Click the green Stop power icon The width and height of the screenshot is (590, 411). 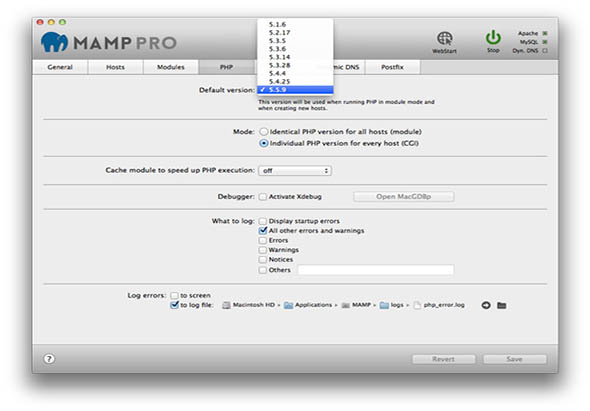click(x=493, y=38)
